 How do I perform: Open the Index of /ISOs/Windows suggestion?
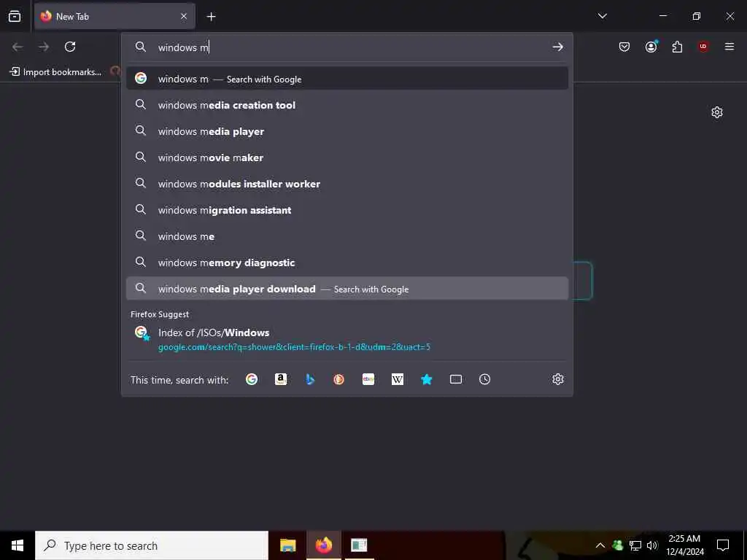(347, 340)
